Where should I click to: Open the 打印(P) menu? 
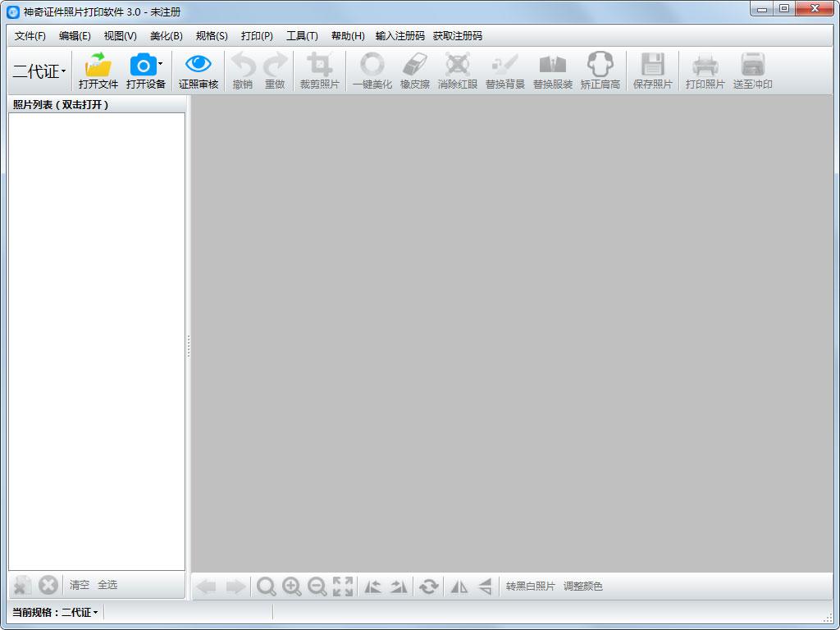(257, 36)
